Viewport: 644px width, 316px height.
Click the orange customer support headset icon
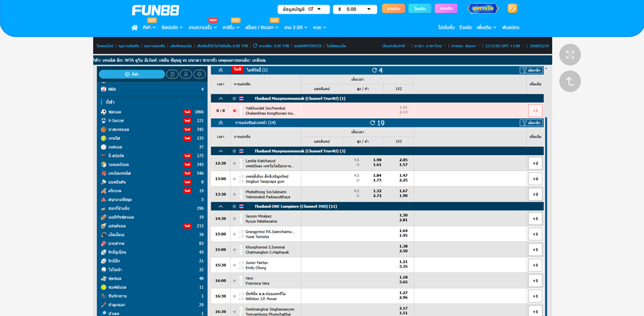(512, 9)
